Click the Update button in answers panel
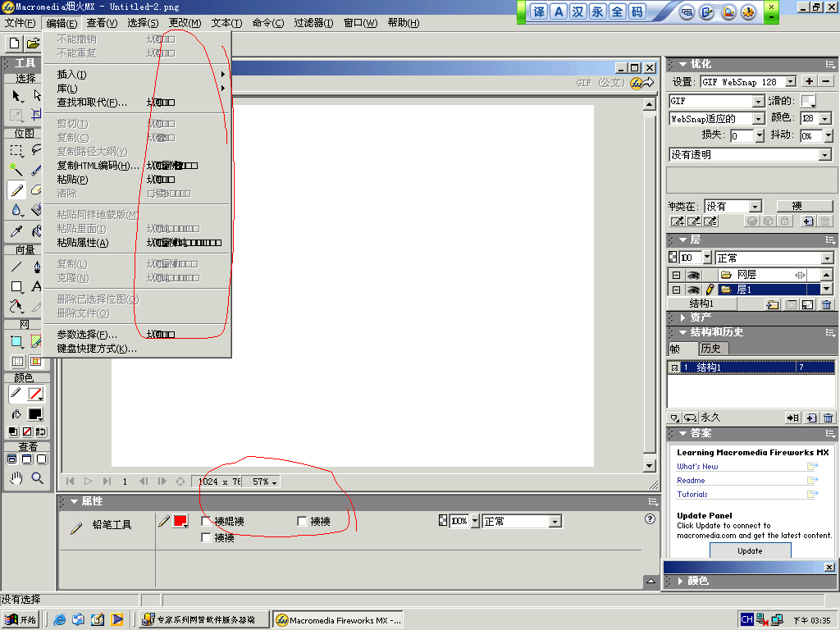This screenshot has height=630, width=840. (750, 551)
